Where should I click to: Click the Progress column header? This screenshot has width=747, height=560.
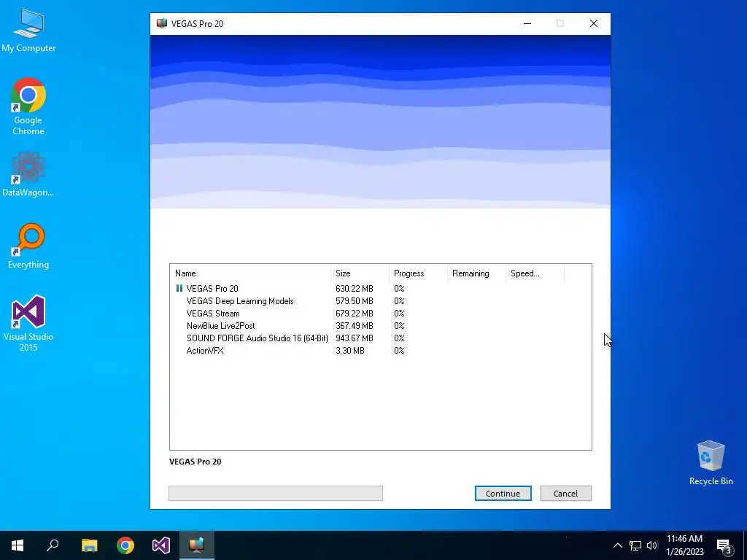click(x=418, y=273)
